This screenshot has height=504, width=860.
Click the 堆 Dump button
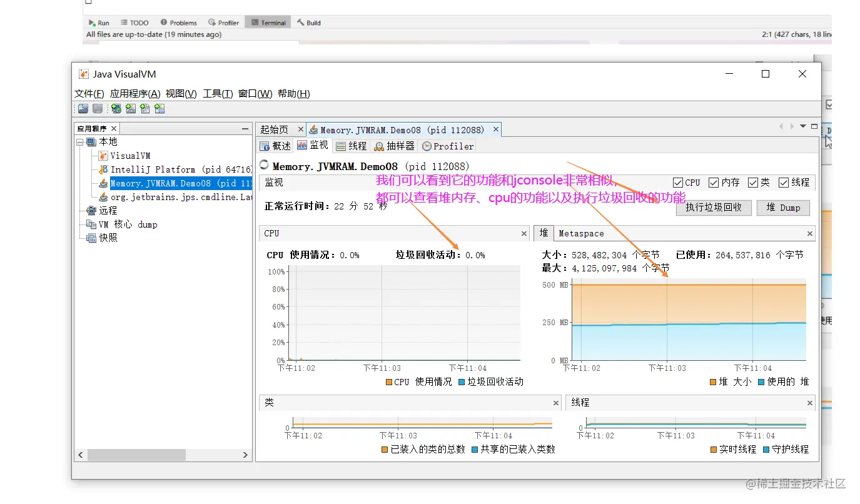[783, 208]
